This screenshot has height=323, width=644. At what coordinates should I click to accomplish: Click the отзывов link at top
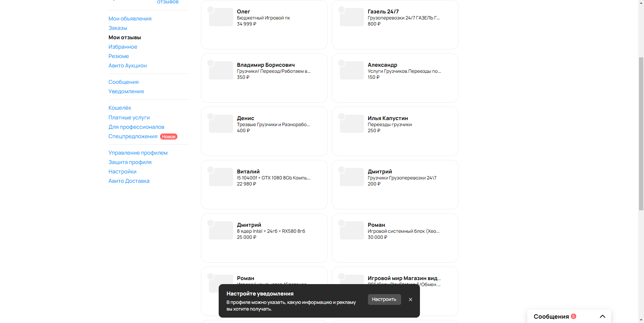168,2
